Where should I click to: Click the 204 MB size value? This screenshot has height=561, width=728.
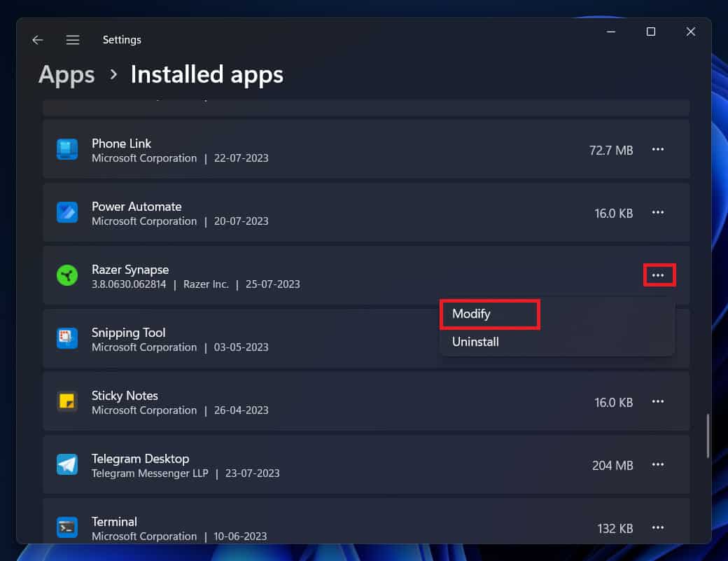coord(612,465)
